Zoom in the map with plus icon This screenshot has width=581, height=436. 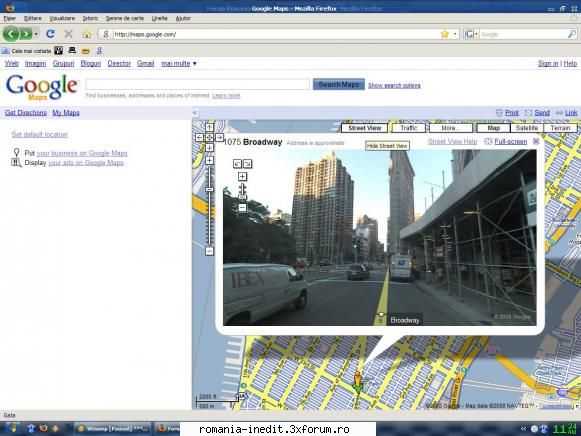click(x=209, y=160)
